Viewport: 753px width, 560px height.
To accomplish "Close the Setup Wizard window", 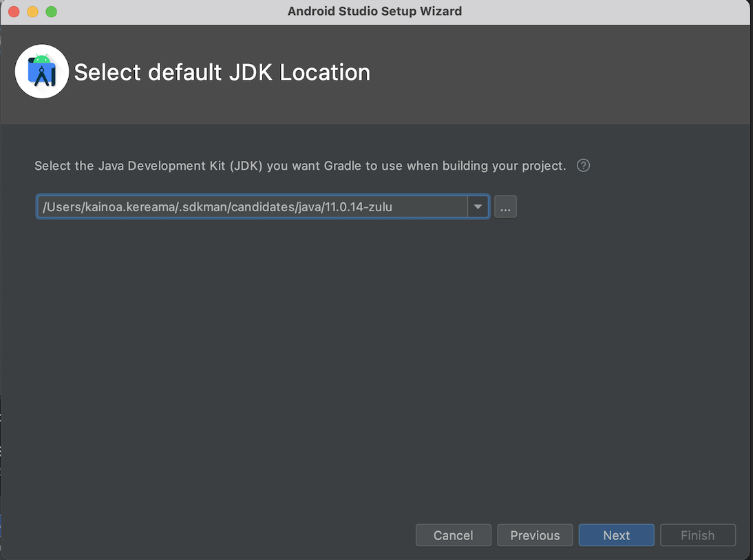I will click(x=14, y=12).
